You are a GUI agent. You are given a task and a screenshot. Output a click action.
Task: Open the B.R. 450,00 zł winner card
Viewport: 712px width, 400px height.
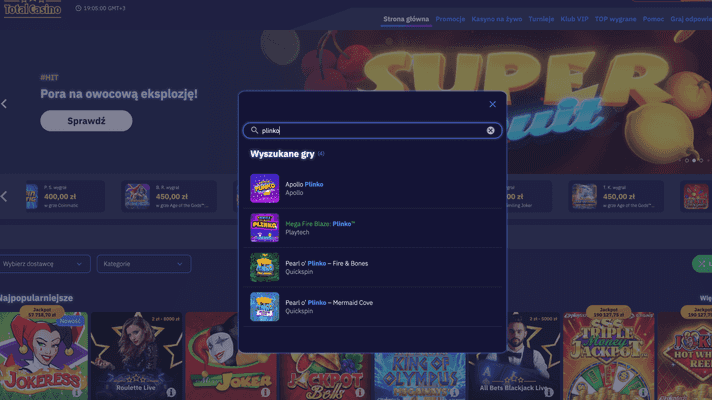pos(169,196)
